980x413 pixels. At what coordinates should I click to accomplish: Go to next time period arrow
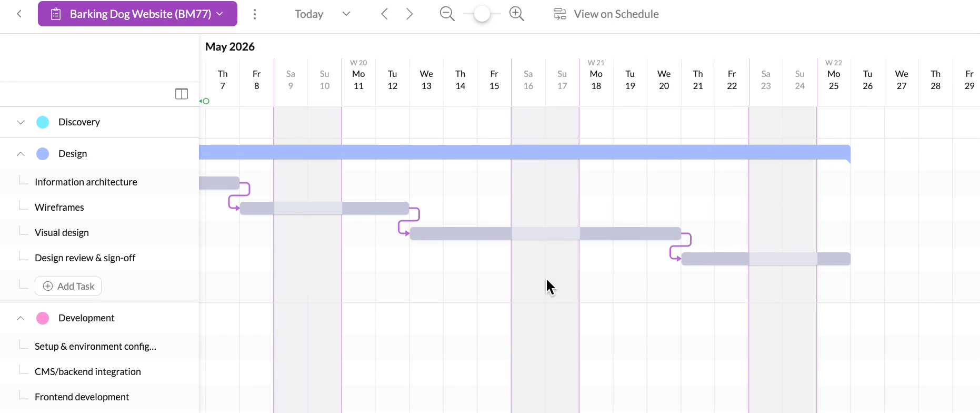409,14
